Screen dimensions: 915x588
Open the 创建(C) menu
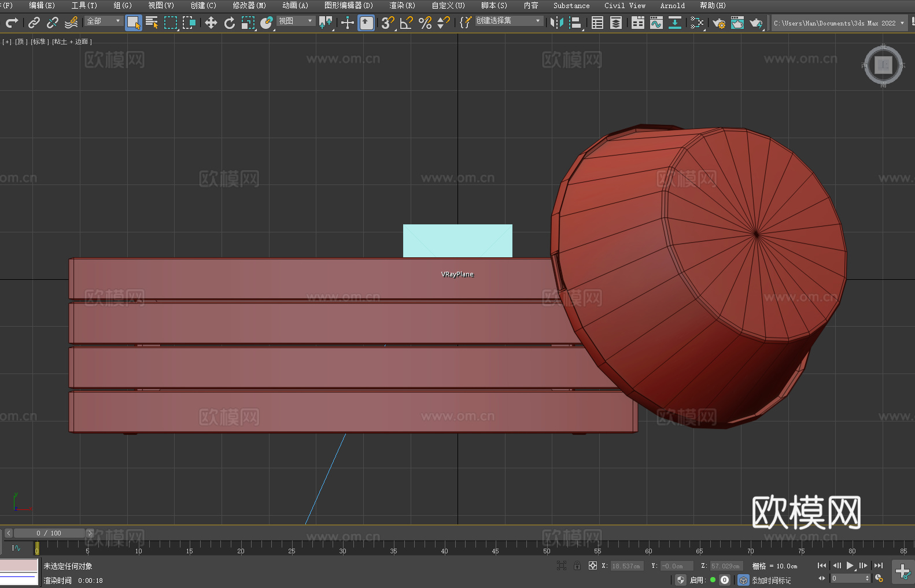(x=203, y=5)
